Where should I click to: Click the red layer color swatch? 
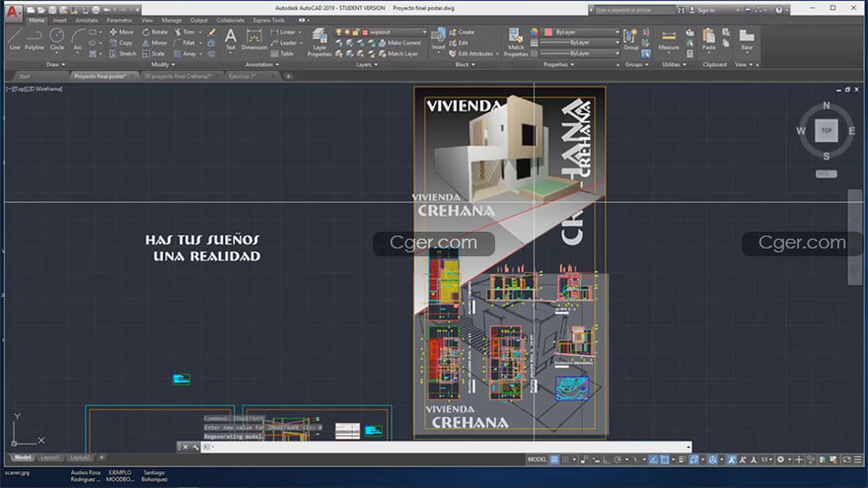(365, 33)
